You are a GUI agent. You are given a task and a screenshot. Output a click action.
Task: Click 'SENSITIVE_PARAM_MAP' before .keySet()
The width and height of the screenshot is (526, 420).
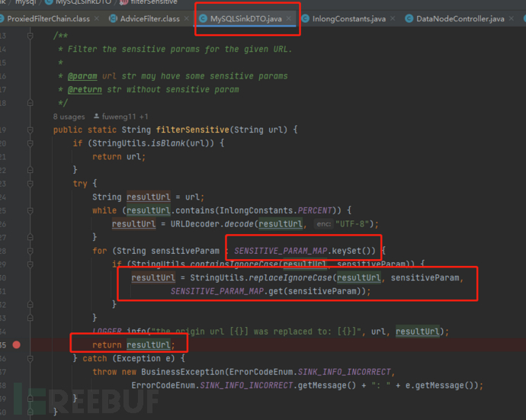pos(281,251)
